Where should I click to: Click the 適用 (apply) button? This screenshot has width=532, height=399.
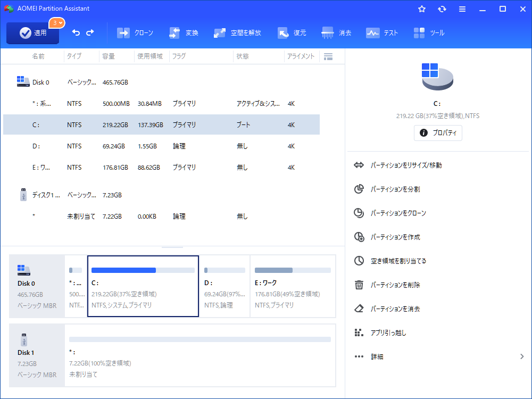33,33
